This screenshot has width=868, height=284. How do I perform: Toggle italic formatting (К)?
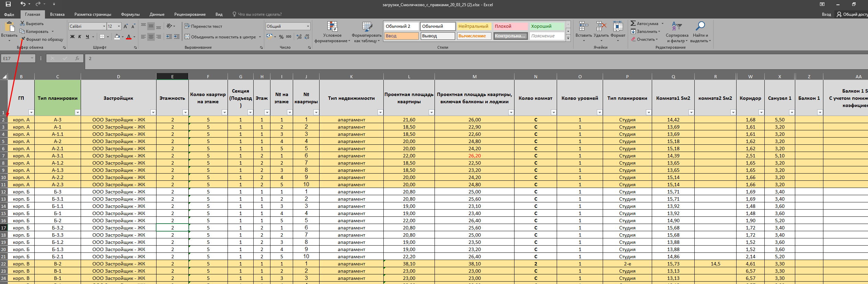80,37
